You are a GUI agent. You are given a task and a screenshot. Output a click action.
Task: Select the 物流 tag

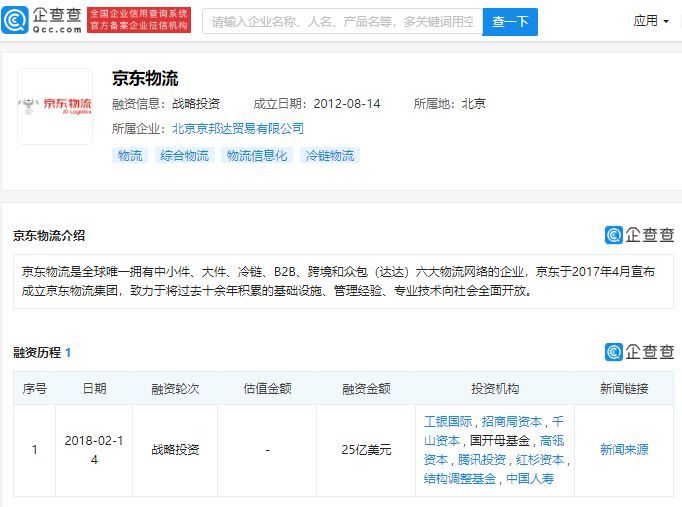click(x=130, y=156)
